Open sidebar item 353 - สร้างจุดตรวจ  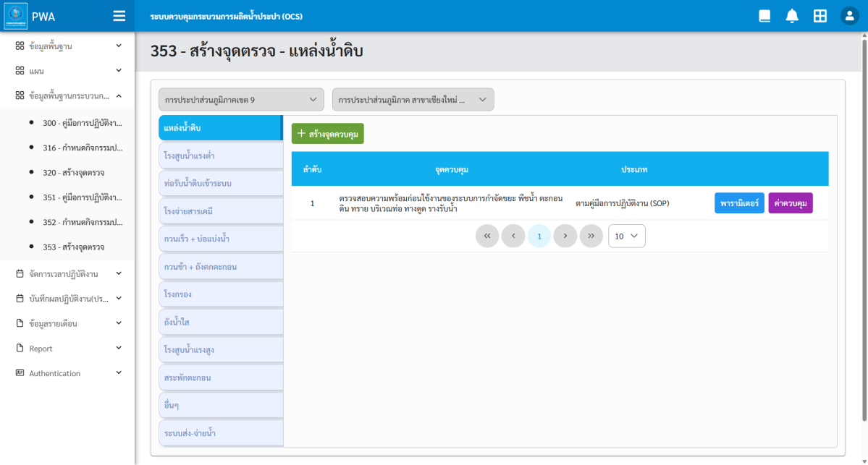[74, 247]
